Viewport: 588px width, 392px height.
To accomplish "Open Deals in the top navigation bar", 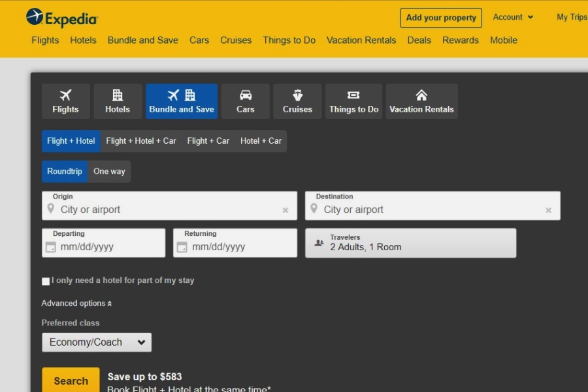I will pos(419,40).
